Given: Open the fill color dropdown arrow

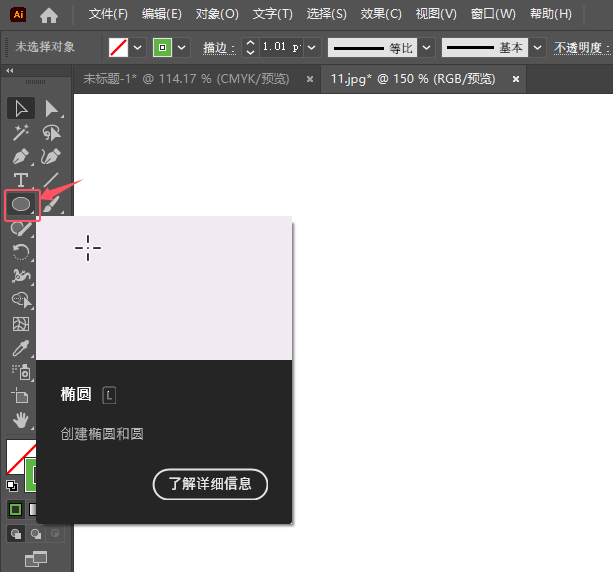Looking at the screenshot, I should click(138, 48).
